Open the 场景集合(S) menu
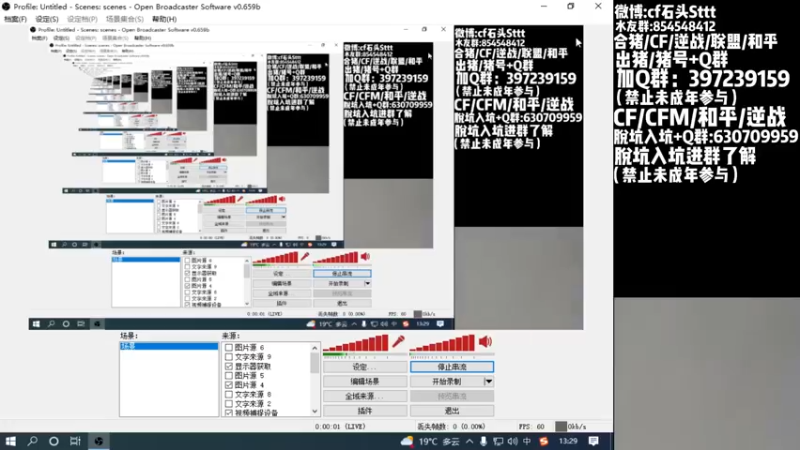The width and height of the screenshot is (800, 450). [124, 19]
